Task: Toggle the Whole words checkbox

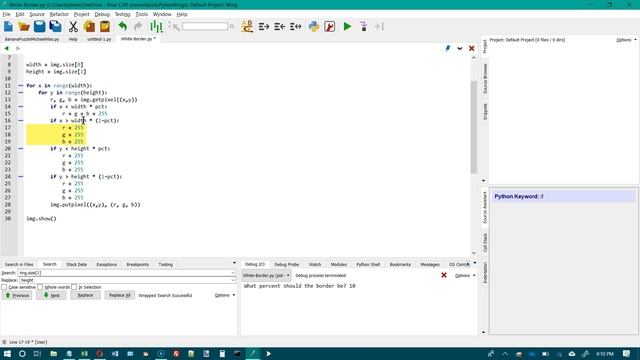Action: tap(40, 287)
